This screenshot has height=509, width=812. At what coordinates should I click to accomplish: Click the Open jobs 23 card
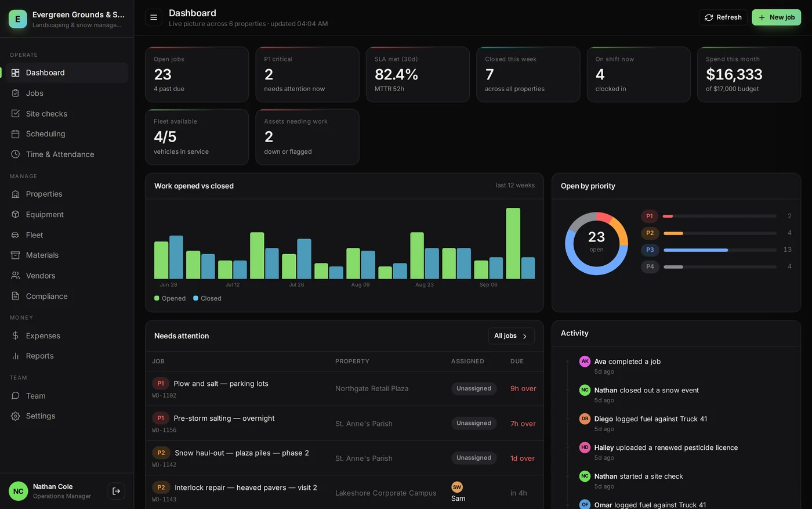click(x=197, y=74)
